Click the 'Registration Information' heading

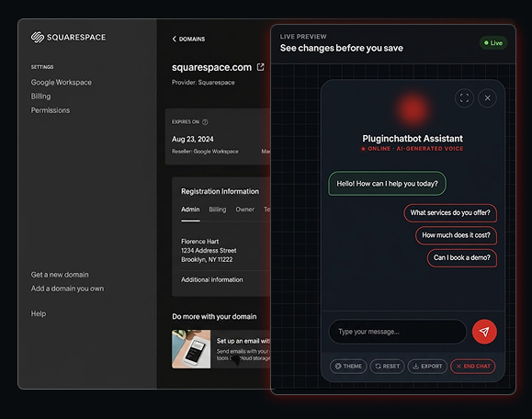[220, 191]
